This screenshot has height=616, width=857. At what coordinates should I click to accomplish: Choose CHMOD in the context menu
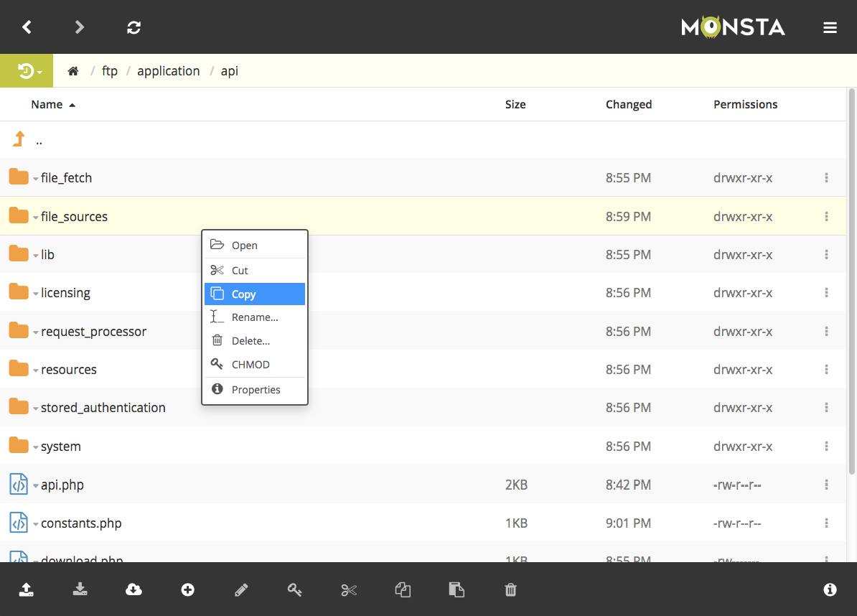pyautogui.click(x=255, y=365)
